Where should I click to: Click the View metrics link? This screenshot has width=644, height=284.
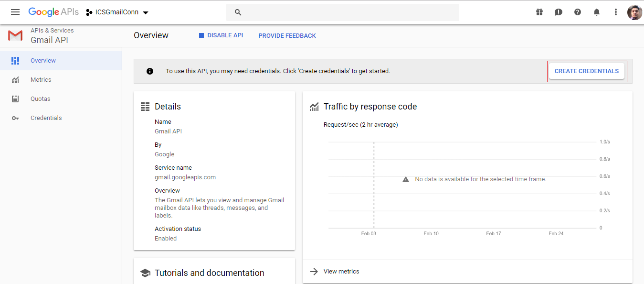point(341,272)
